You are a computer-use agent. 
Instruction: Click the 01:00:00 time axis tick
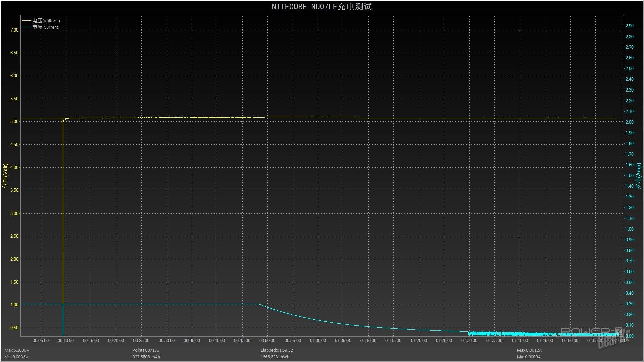[318, 340]
